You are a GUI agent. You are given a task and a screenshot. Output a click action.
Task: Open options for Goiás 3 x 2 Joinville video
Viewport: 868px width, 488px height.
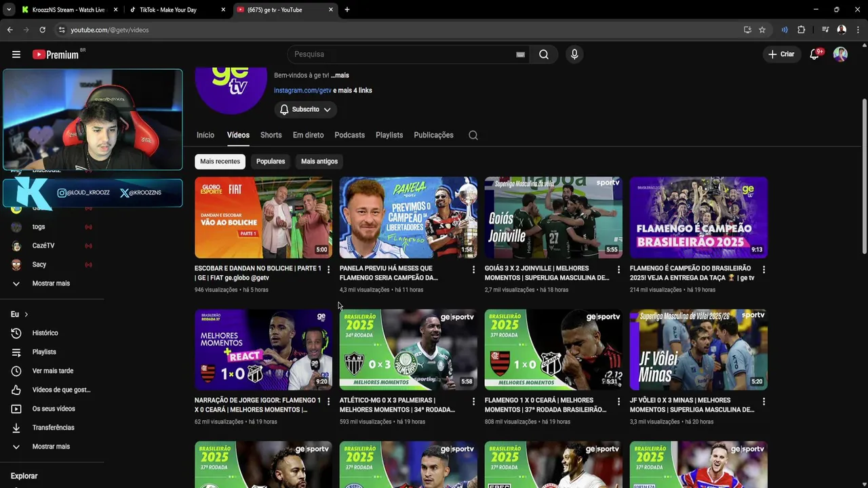pos(618,270)
